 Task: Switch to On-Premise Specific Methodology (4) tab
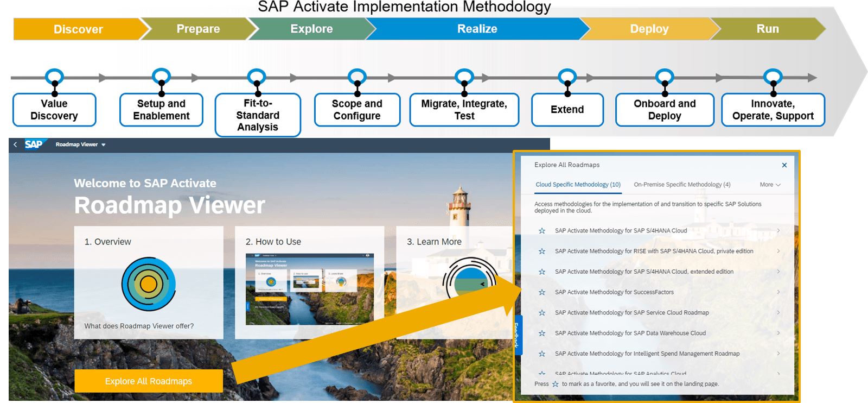682,185
